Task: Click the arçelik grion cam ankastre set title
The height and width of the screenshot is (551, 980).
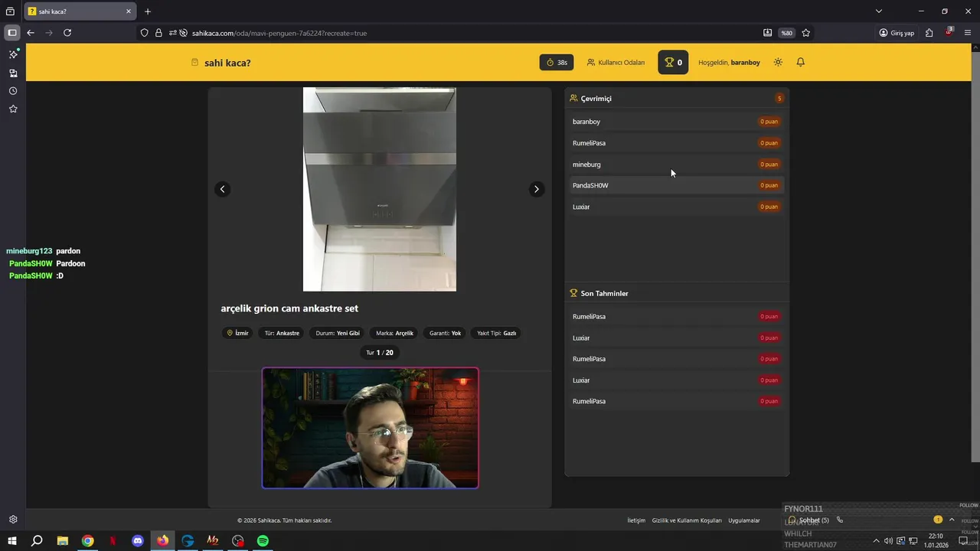Action: (289, 308)
